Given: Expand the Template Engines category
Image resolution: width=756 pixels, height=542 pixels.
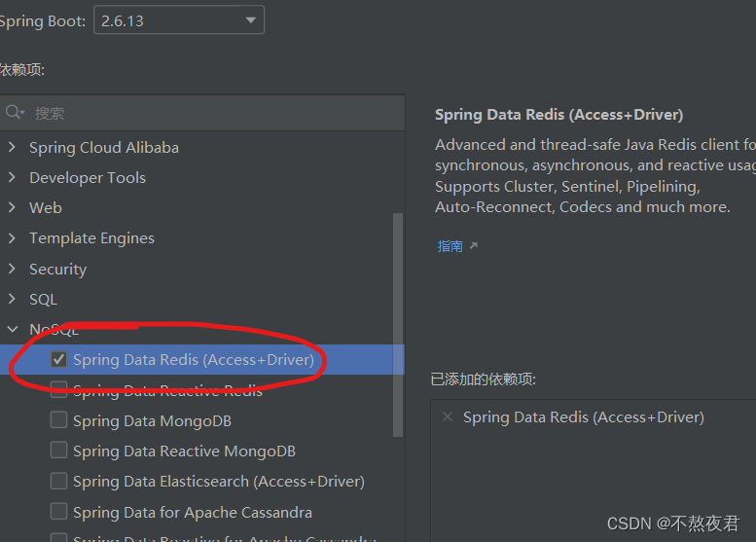Looking at the screenshot, I should click(12, 238).
